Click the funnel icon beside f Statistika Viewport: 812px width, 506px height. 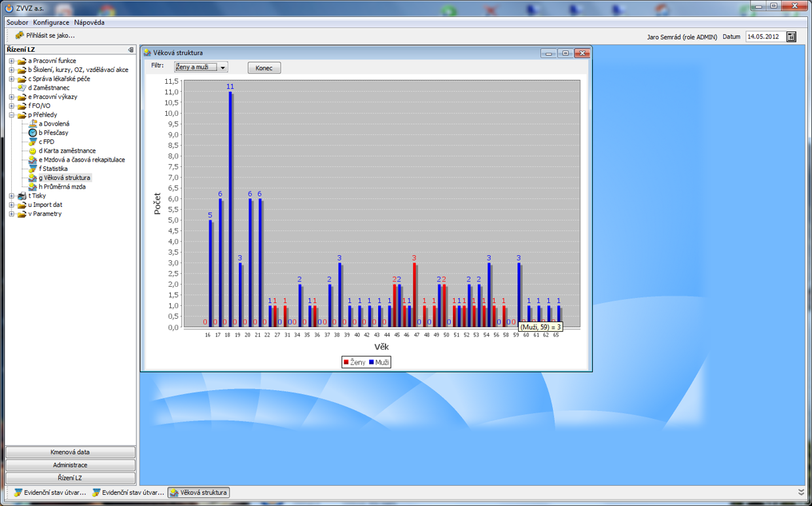pyautogui.click(x=33, y=169)
